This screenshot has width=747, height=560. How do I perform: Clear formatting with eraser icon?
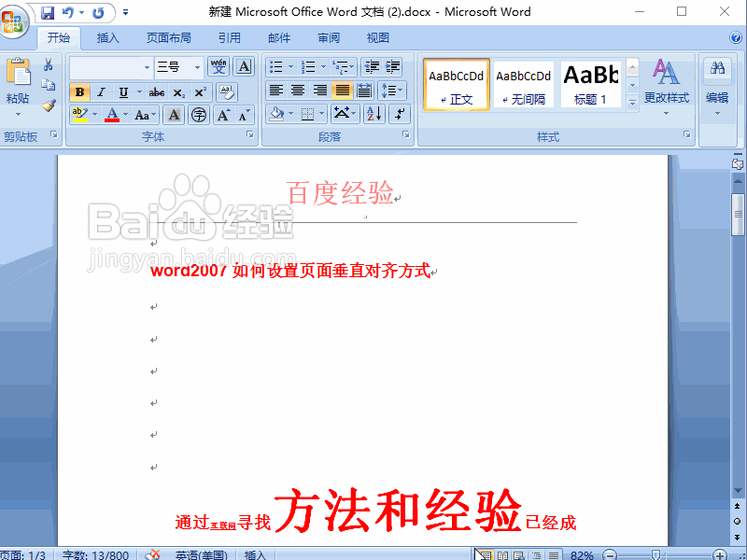point(227,92)
